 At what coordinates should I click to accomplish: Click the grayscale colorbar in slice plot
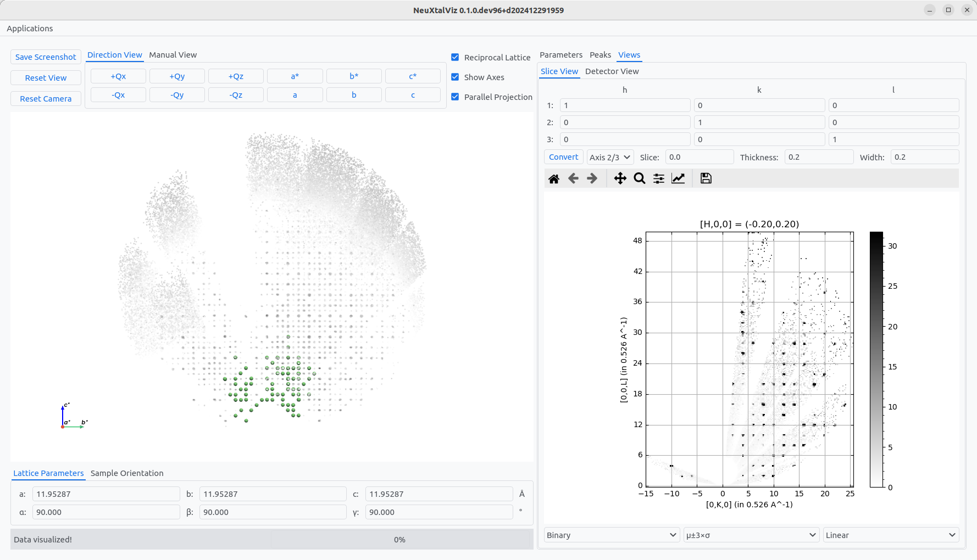pos(876,360)
